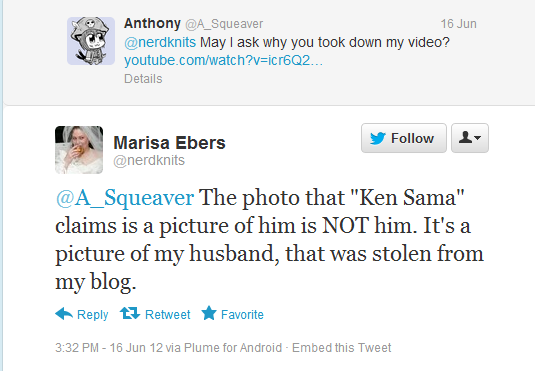Click the @A_Squeaver mention in Marisa's tweet
Image resolution: width=535 pixels, height=371 pixels.
tap(125, 198)
